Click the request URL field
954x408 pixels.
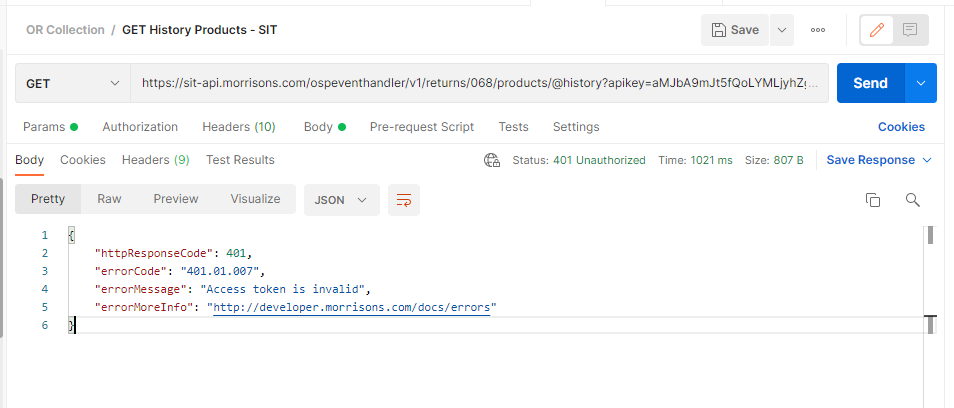[x=479, y=83]
